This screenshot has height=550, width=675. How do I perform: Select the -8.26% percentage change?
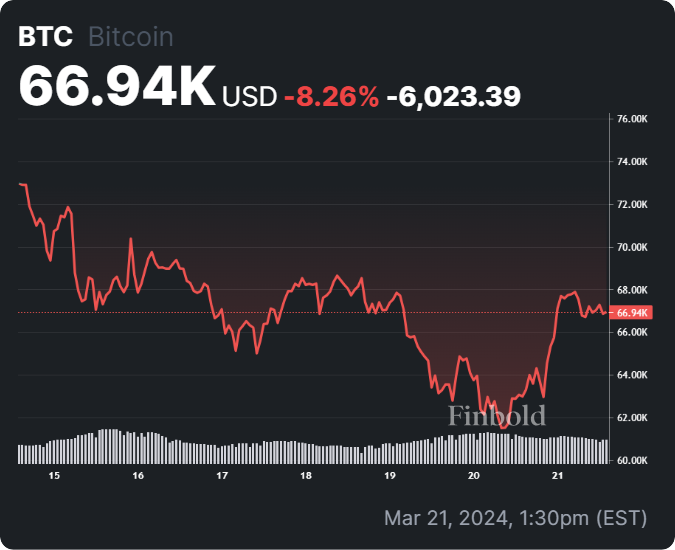332,96
